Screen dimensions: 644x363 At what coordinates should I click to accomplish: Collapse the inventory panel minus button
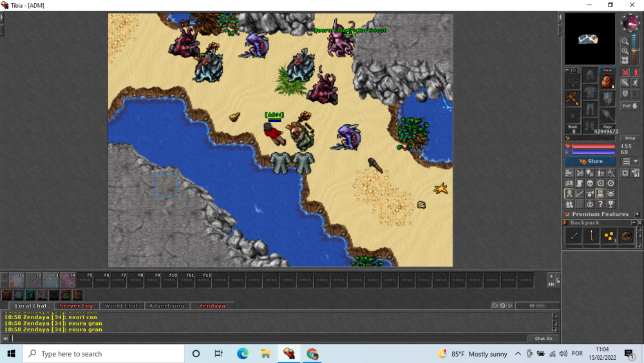[567, 70]
